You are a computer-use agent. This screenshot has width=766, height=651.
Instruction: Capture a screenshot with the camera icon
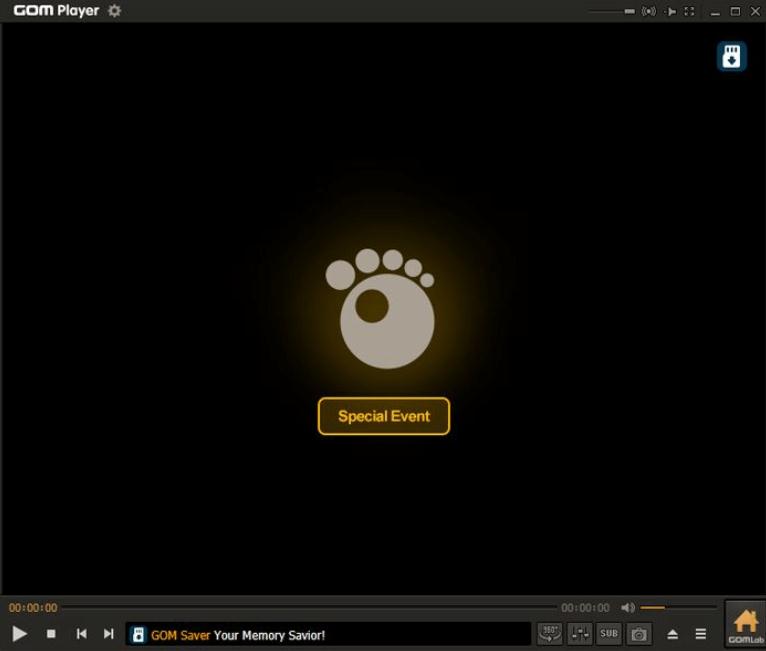click(x=638, y=634)
